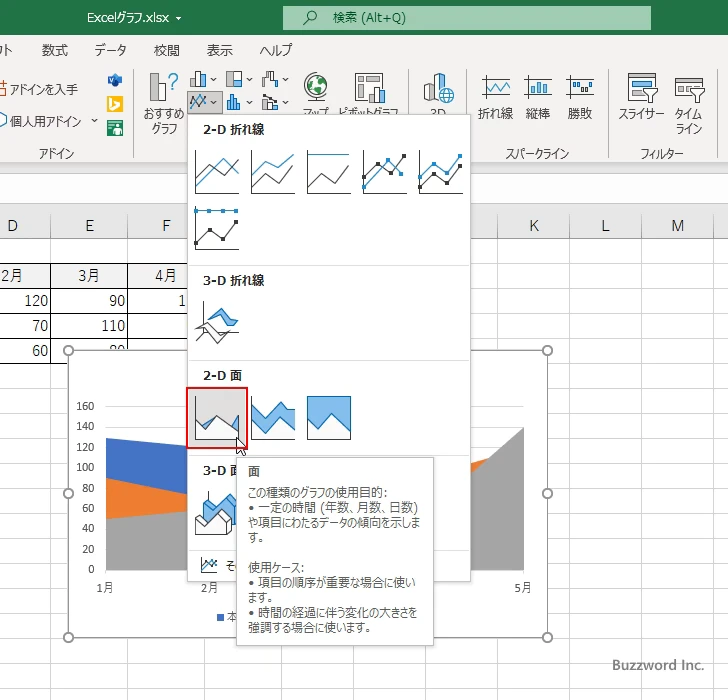This screenshot has height=700, width=728.
Task: Open the 数式 ribbon tab
Action: [x=55, y=50]
